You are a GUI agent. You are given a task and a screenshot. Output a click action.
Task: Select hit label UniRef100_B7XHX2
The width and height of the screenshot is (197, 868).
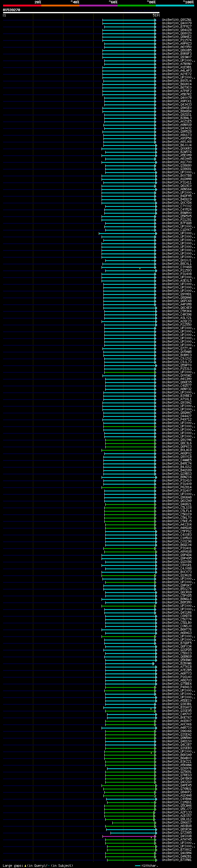pyautogui.click(x=177, y=850)
